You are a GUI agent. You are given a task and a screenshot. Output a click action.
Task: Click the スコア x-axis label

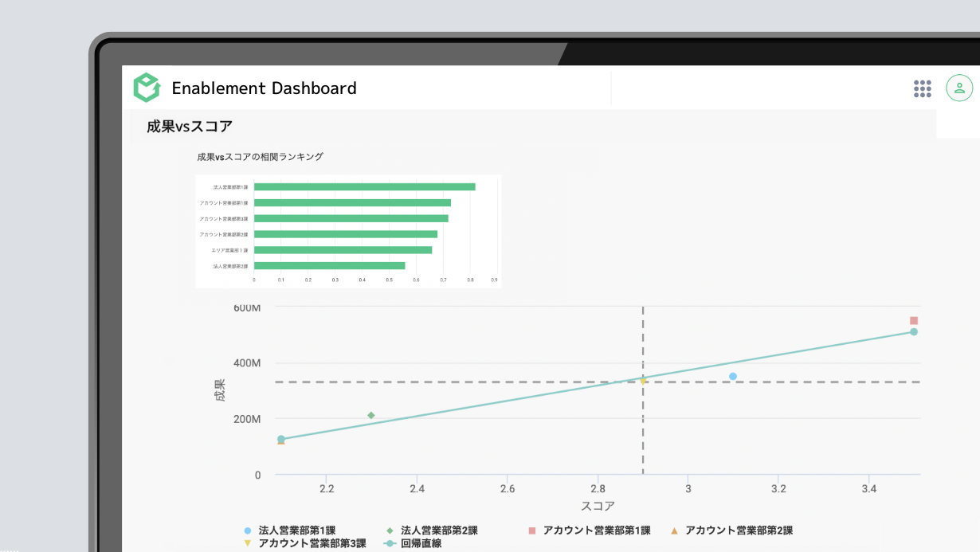598,507
